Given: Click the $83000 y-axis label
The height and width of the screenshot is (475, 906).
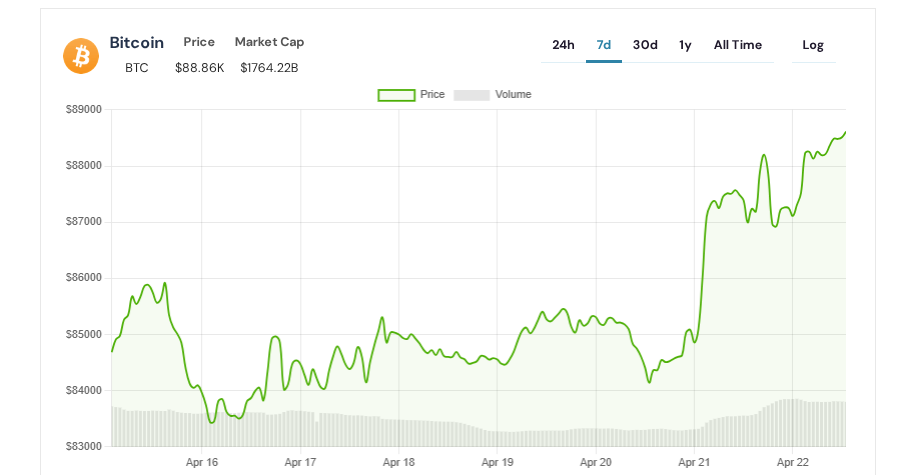Looking at the screenshot, I should click(x=84, y=446).
